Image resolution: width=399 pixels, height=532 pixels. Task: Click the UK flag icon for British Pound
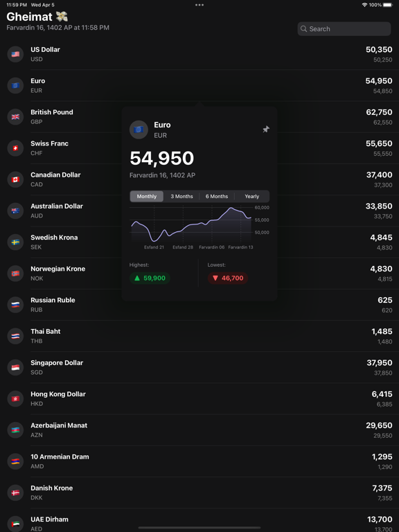pyautogui.click(x=15, y=116)
